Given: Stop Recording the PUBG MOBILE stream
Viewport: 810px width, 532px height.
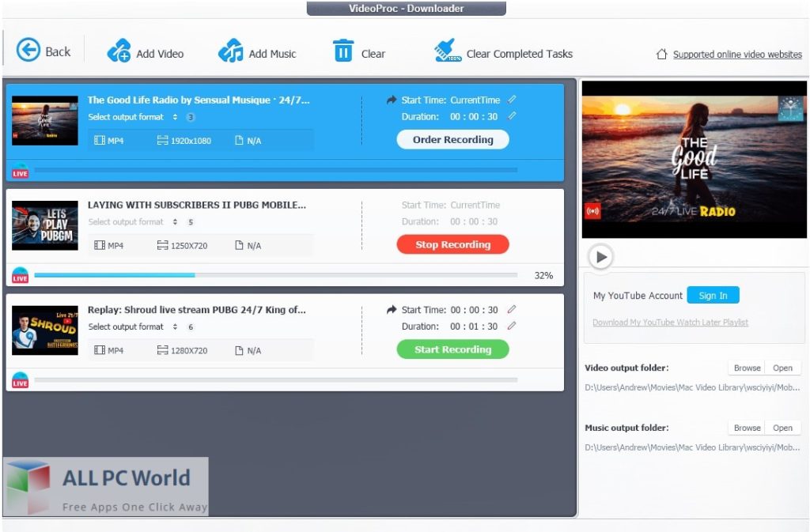Looking at the screenshot, I should (x=452, y=244).
